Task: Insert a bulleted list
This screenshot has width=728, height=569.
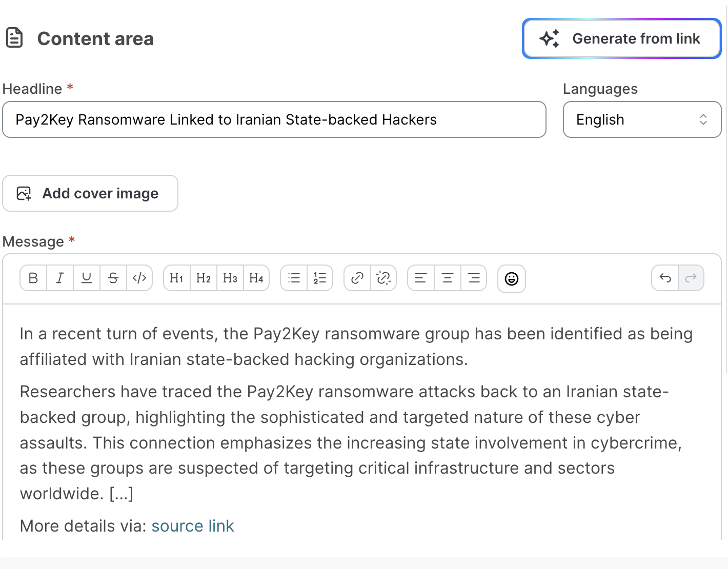Action: pos(294,278)
